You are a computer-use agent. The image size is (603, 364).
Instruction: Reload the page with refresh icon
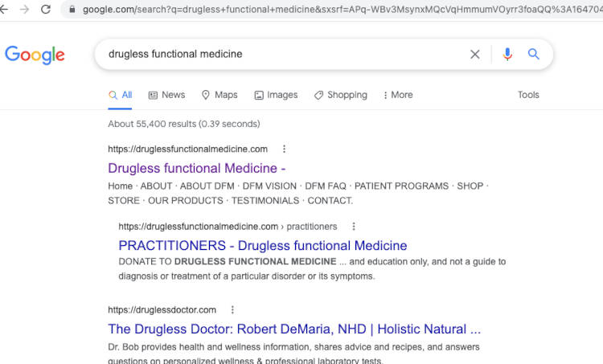46,9
